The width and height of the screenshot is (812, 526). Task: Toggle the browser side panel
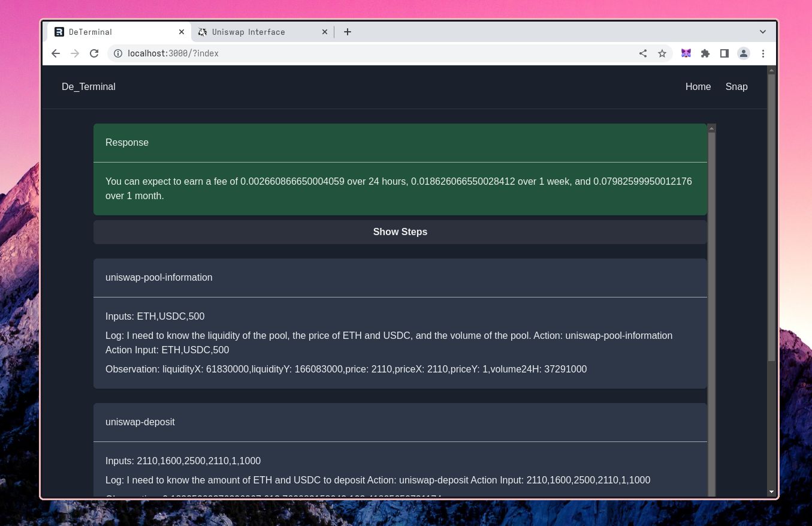click(725, 53)
